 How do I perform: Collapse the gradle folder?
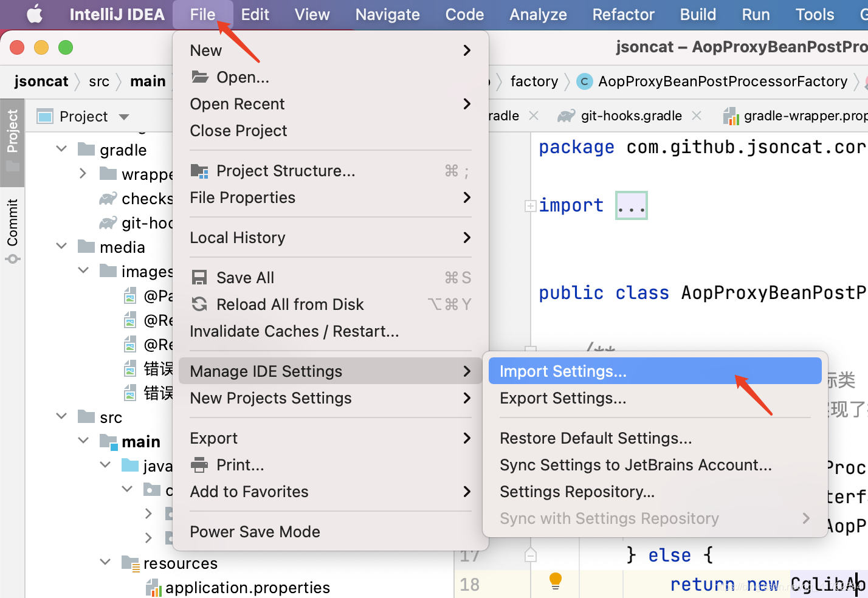(x=61, y=149)
